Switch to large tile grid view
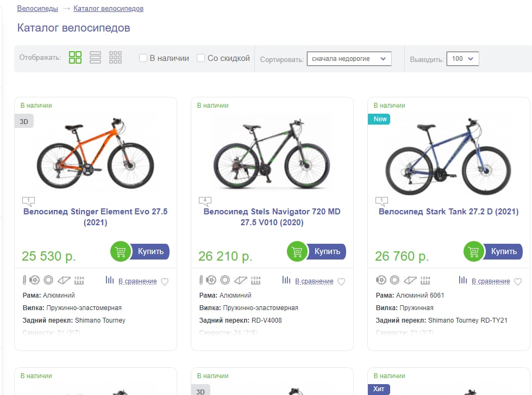This screenshot has width=532, height=395. (x=75, y=57)
